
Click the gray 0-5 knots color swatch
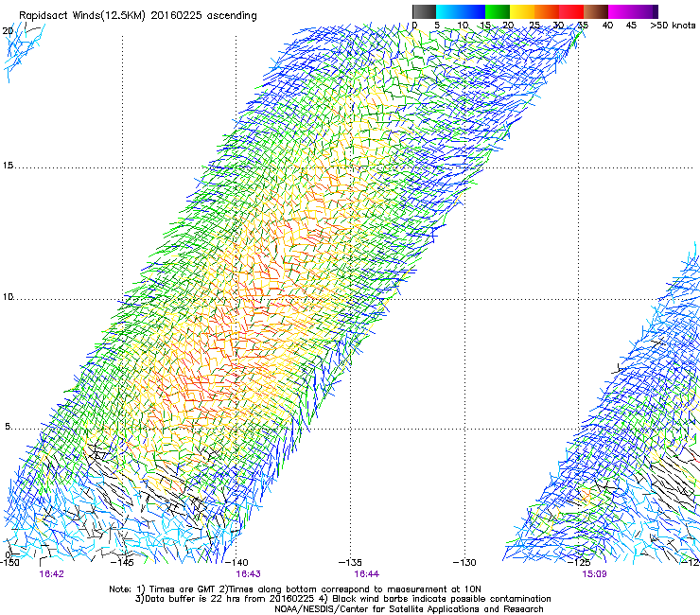(424, 11)
